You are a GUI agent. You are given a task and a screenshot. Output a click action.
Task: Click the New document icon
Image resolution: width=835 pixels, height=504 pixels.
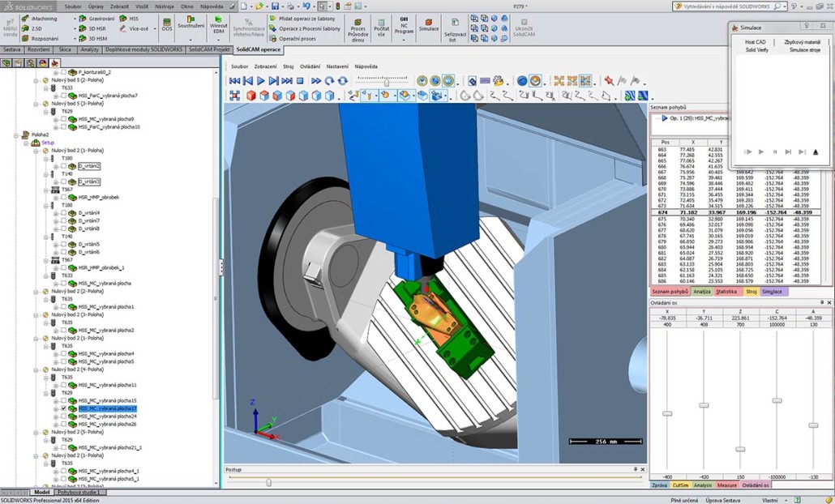pyautogui.click(x=243, y=6)
